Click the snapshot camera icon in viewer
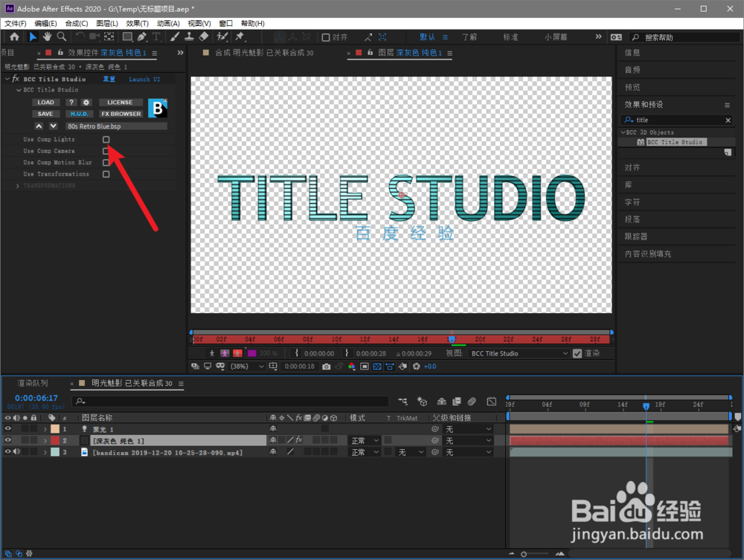 tap(326, 367)
